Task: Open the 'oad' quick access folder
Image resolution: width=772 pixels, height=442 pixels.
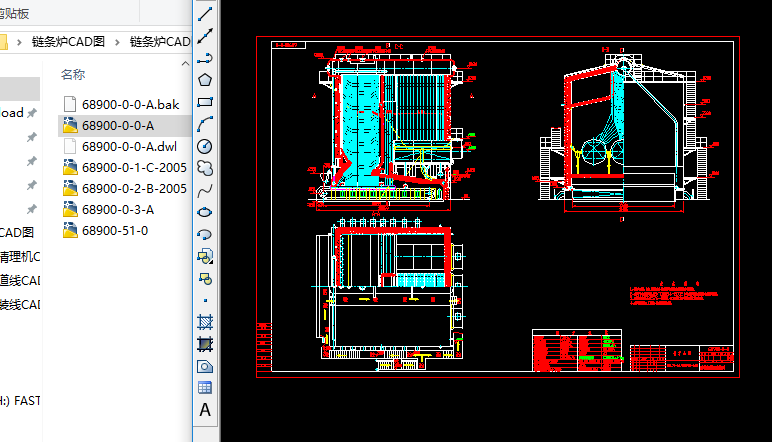Action: pos(12,113)
